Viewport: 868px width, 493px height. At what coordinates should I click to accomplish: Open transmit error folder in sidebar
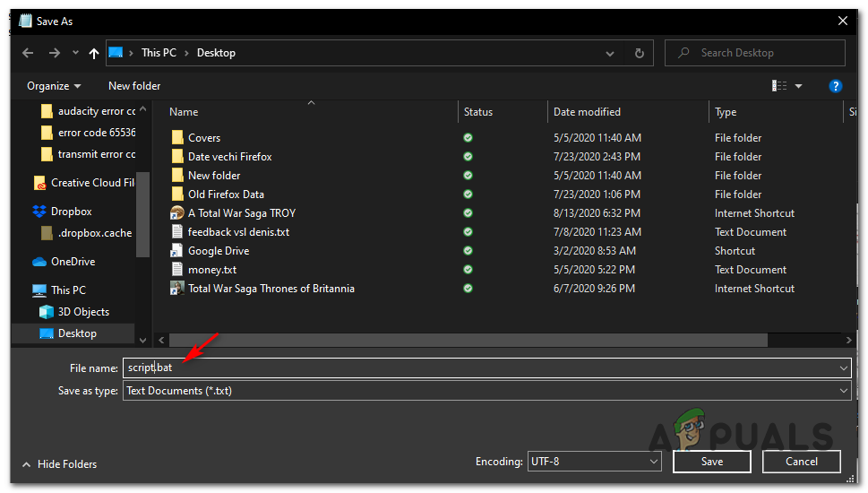pos(88,154)
